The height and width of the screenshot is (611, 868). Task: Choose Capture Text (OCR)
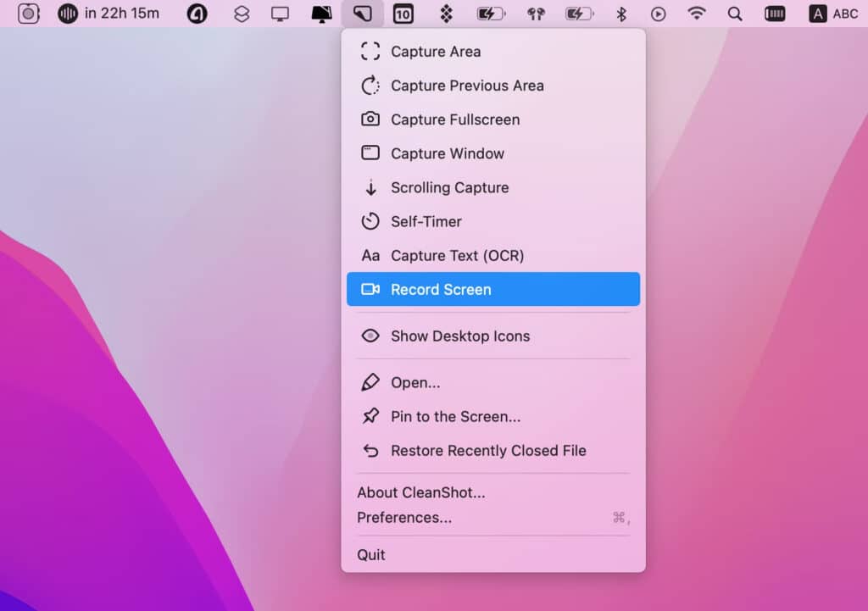tap(457, 256)
